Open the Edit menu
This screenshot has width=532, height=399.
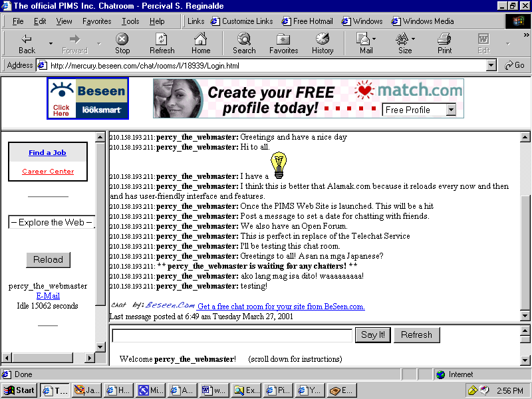pos(40,21)
